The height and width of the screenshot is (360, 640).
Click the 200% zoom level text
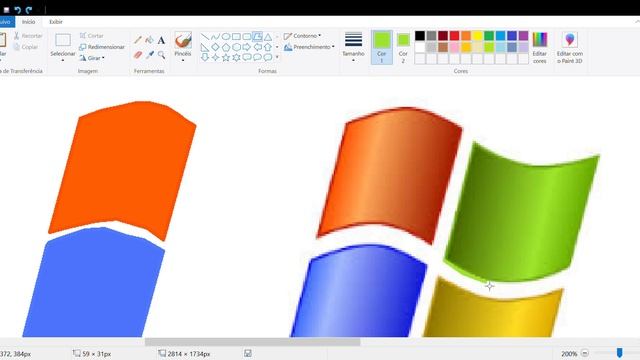click(569, 354)
